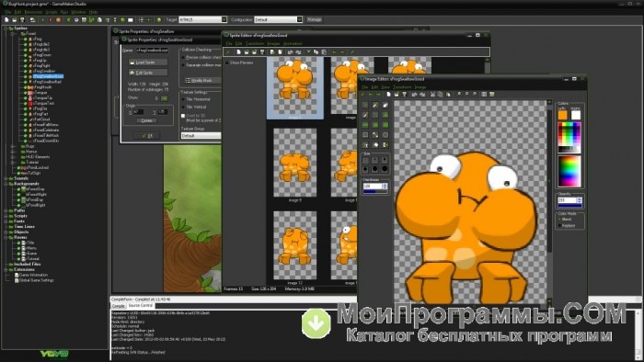Click the scissors cut icon in Image Editor toolbar
644x362 pixels.
click(432, 95)
